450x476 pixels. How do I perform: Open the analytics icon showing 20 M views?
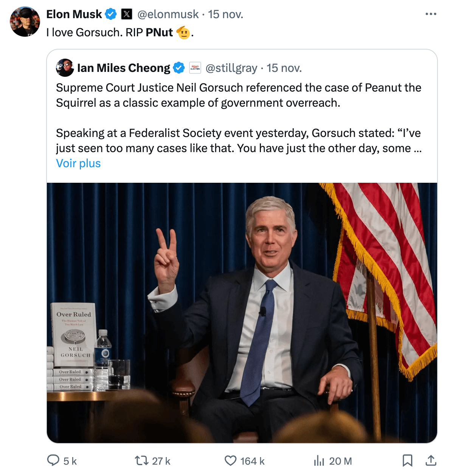320,460
